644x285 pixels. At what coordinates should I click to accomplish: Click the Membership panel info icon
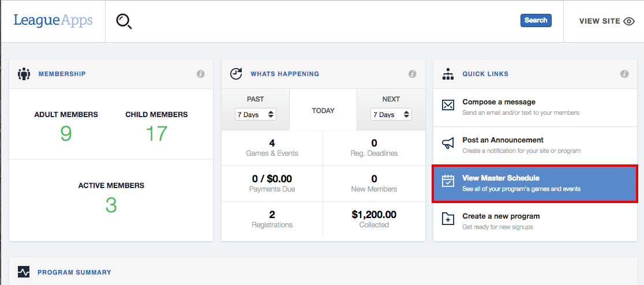click(x=200, y=74)
